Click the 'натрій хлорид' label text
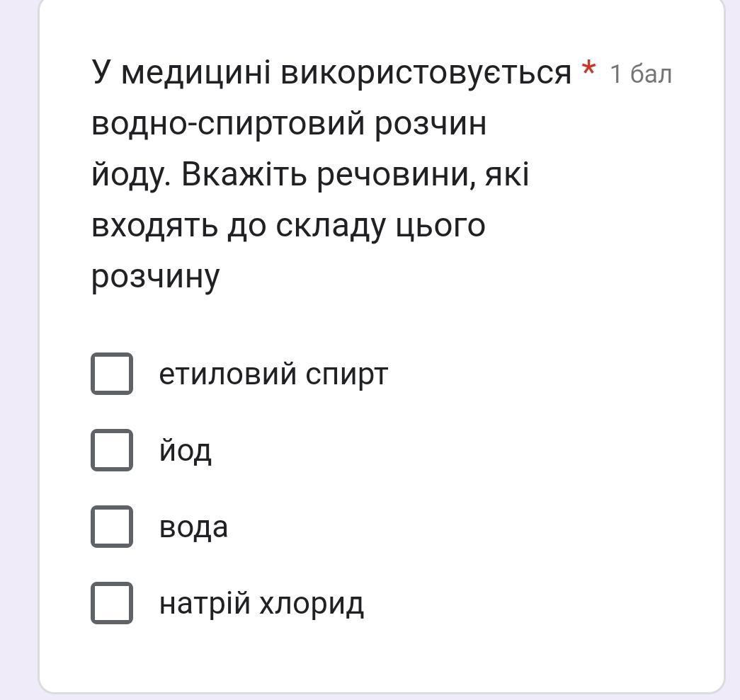Screen dimensions: 740x700 click(x=261, y=604)
